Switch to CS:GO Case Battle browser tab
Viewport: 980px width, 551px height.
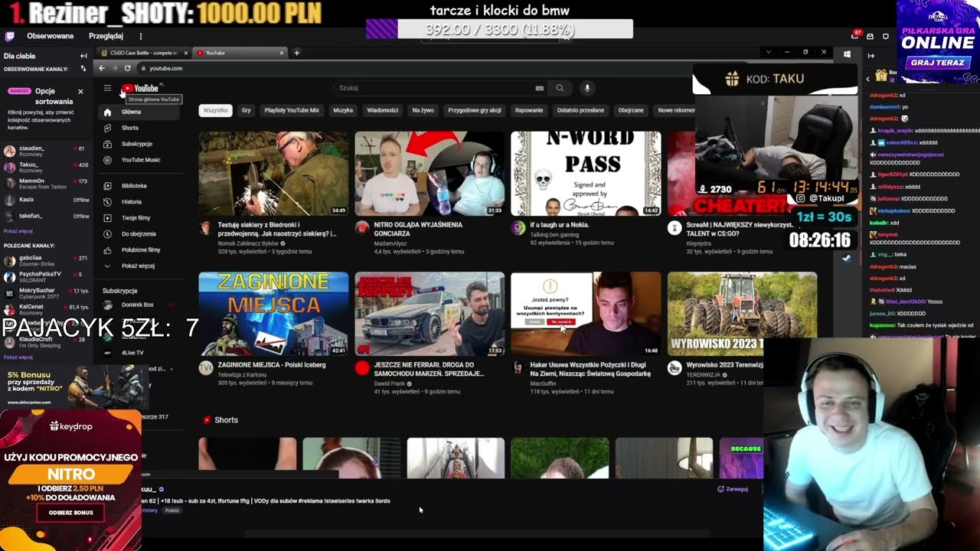[x=143, y=53]
